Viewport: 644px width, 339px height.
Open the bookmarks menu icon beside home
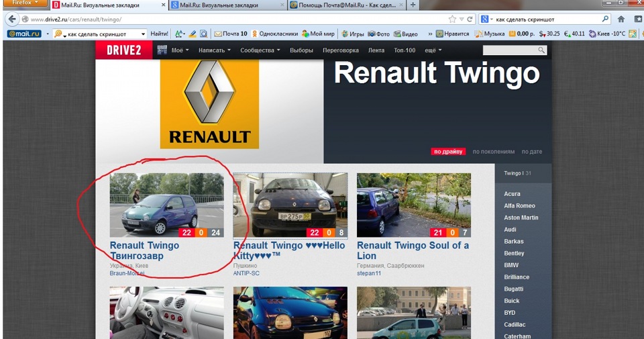point(638,19)
